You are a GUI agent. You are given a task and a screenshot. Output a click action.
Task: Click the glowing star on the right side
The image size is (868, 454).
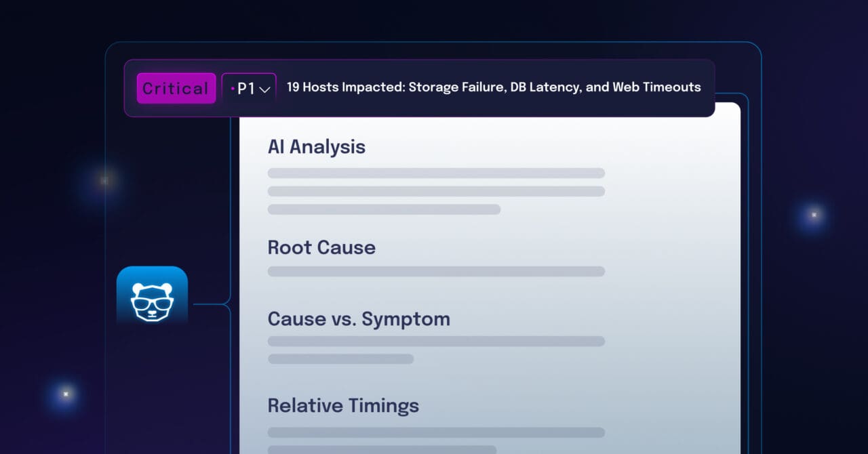click(x=814, y=215)
